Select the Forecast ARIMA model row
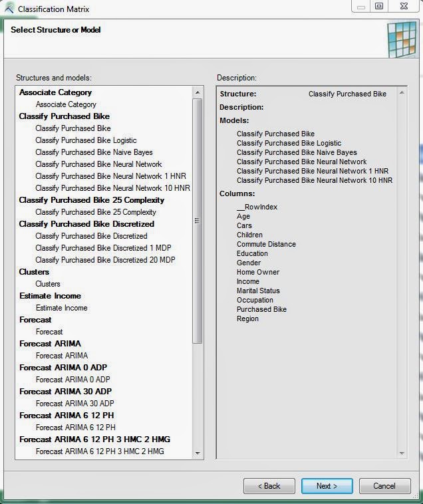This screenshot has width=423, height=504. tap(62, 356)
